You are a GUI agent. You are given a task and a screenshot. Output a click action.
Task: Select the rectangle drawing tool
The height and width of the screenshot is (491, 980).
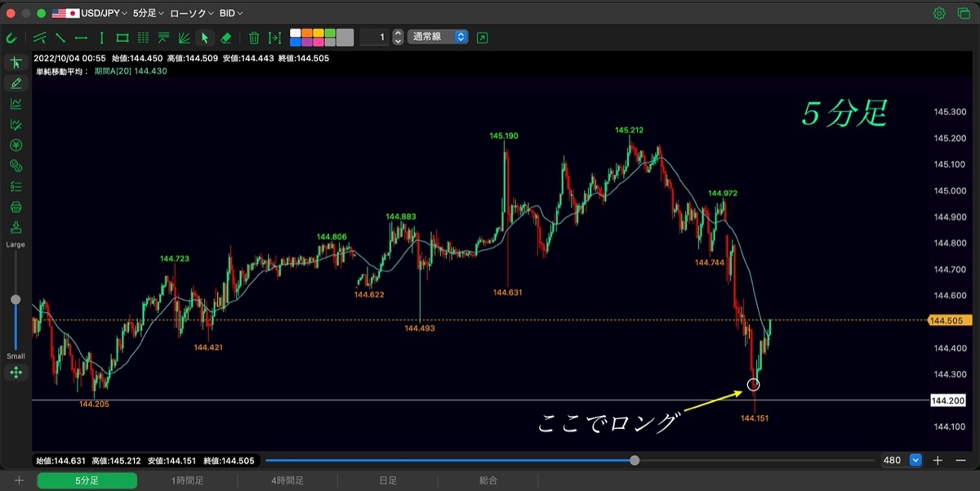(x=122, y=38)
